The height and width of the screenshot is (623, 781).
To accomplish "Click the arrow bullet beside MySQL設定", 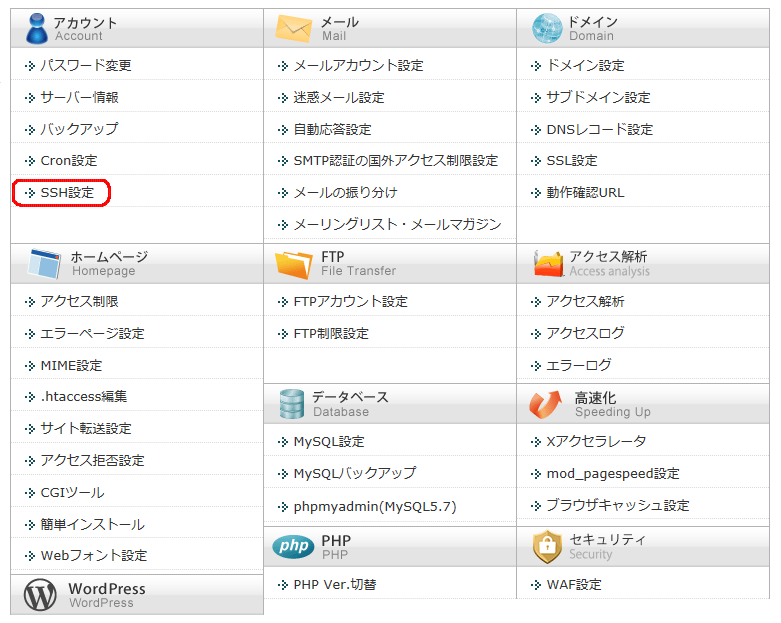I will tap(283, 442).
